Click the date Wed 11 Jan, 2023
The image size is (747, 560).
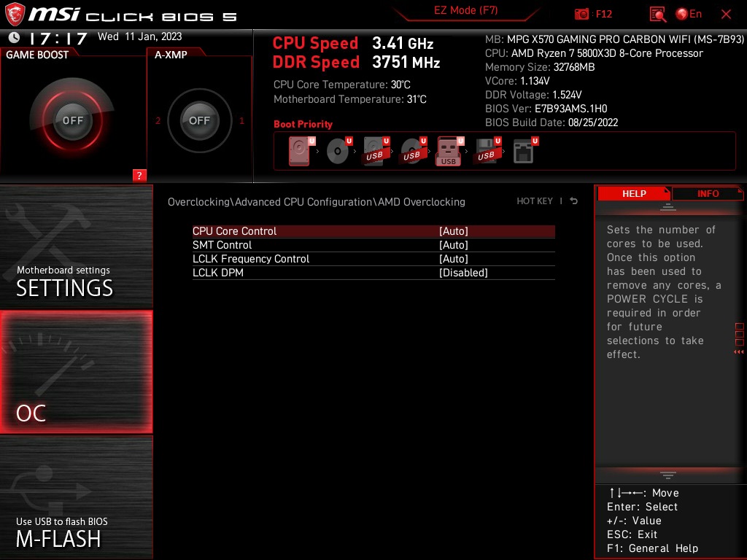(x=139, y=36)
